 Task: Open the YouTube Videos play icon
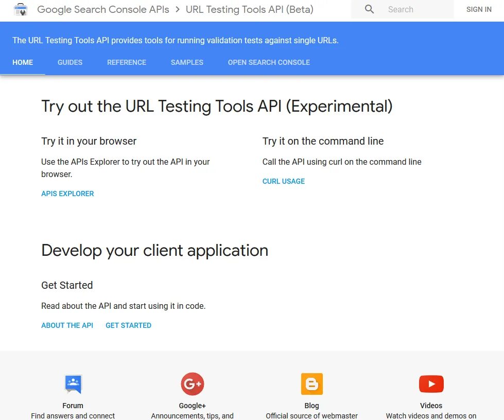coord(431,383)
